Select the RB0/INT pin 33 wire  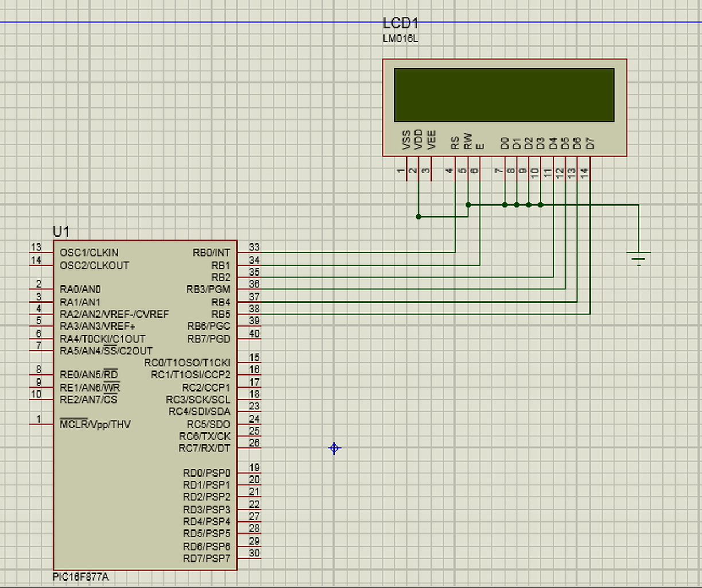[x=356, y=252]
